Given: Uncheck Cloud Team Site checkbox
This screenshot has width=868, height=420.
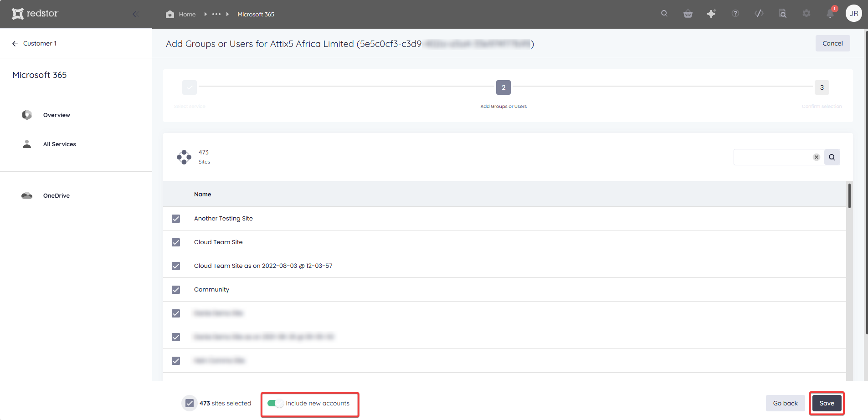Looking at the screenshot, I should point(176,242).
